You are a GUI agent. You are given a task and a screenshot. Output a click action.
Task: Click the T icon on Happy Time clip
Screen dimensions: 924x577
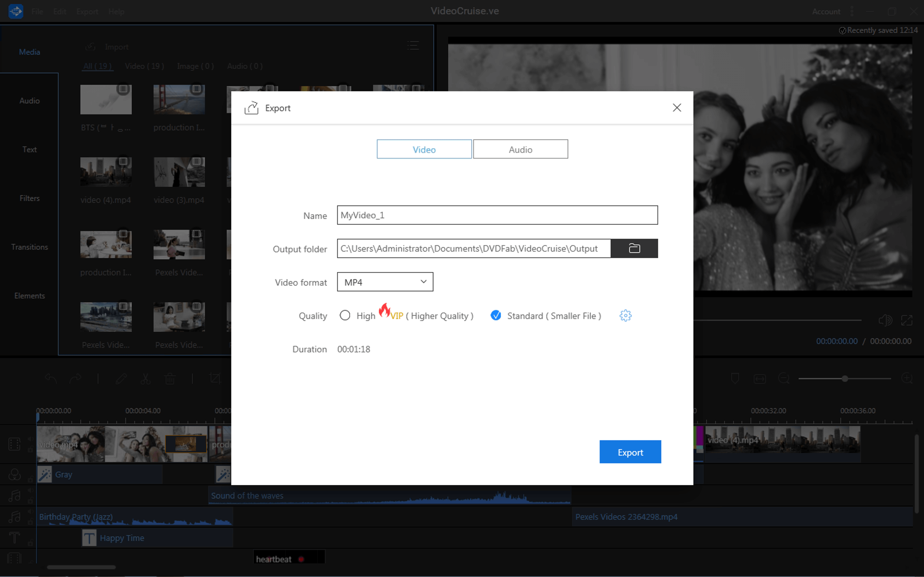(89, 538)
